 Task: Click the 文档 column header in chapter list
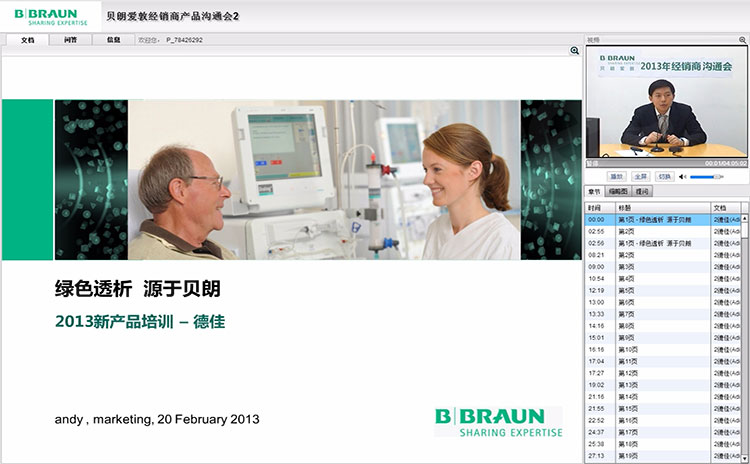726,208
